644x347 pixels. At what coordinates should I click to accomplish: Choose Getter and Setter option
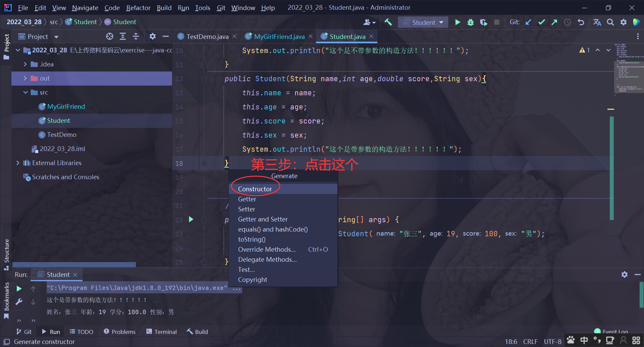[x=283, y=219]
